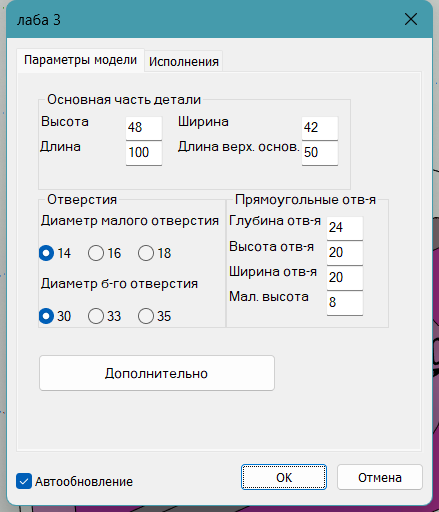
Task: Focus the Мал. высота field
Action: (345, 303)
